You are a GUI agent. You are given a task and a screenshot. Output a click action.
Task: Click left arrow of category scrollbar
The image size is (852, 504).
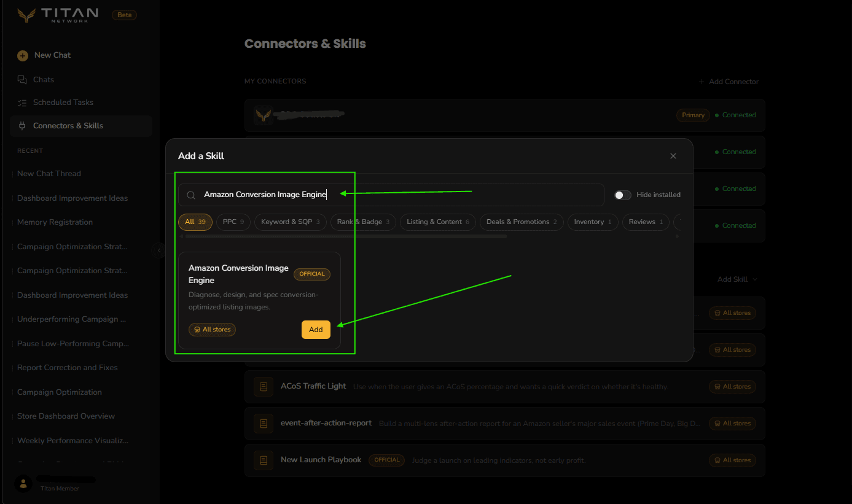point(181,236)
